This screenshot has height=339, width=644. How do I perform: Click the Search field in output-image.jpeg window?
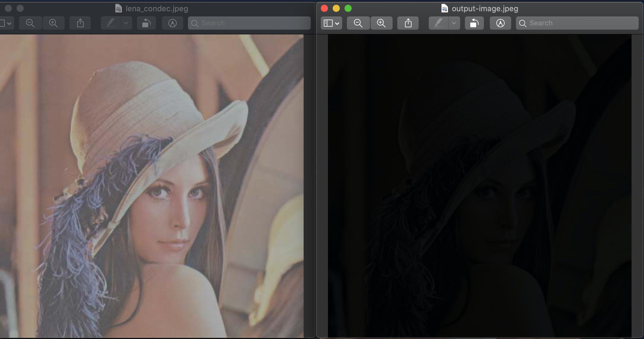pyautogui.click(x=577, y=23)
